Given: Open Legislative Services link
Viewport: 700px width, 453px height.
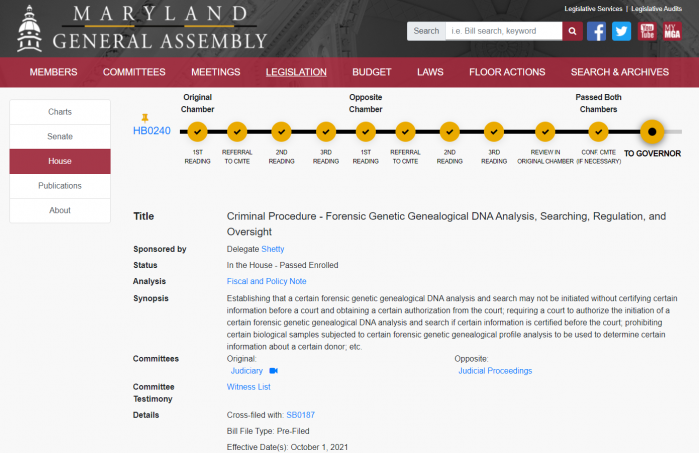Looking at the screenshot, I should [593, 8].
